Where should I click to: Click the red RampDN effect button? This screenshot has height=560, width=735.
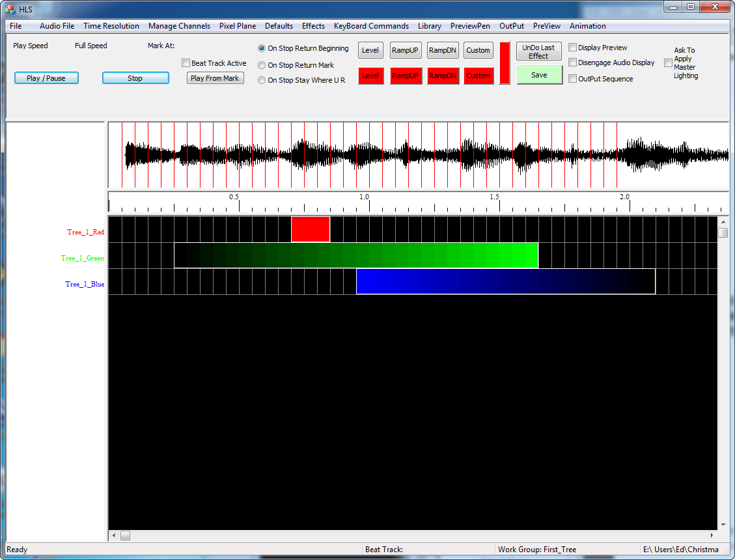(443, 76)
